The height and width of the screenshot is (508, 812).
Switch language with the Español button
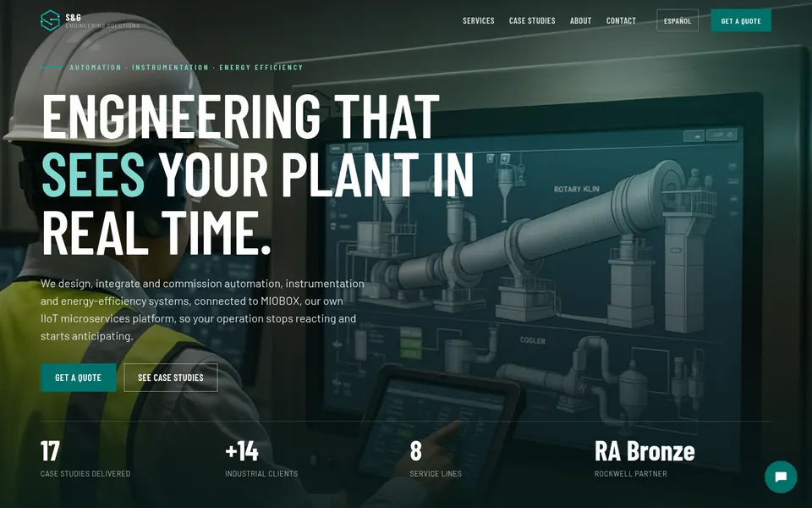point(678,20)
